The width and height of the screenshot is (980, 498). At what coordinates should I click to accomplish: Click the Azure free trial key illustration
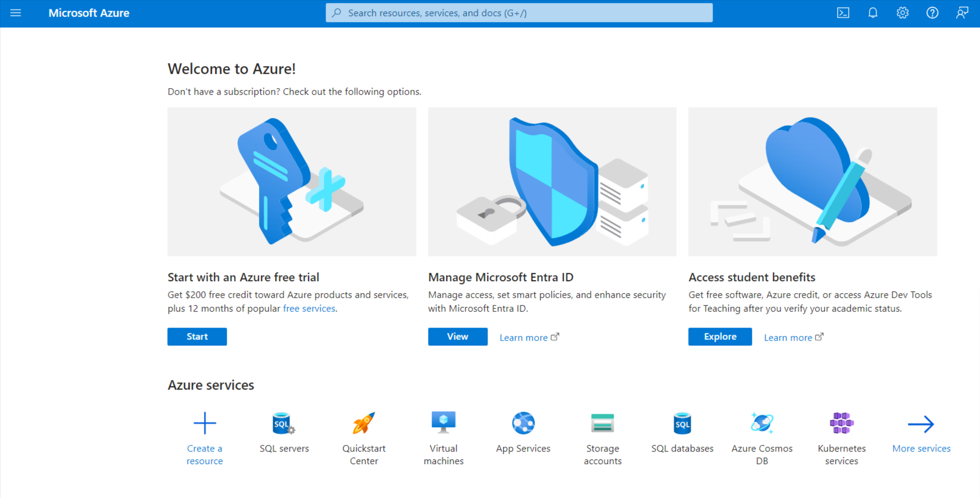pyautogui.click(x=292, y=182)
